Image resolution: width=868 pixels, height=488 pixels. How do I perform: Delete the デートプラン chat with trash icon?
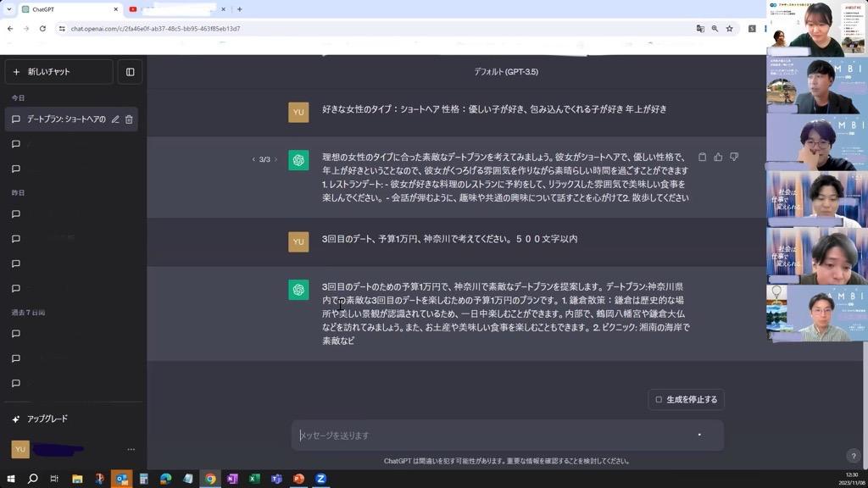click(x=129, y=119)
